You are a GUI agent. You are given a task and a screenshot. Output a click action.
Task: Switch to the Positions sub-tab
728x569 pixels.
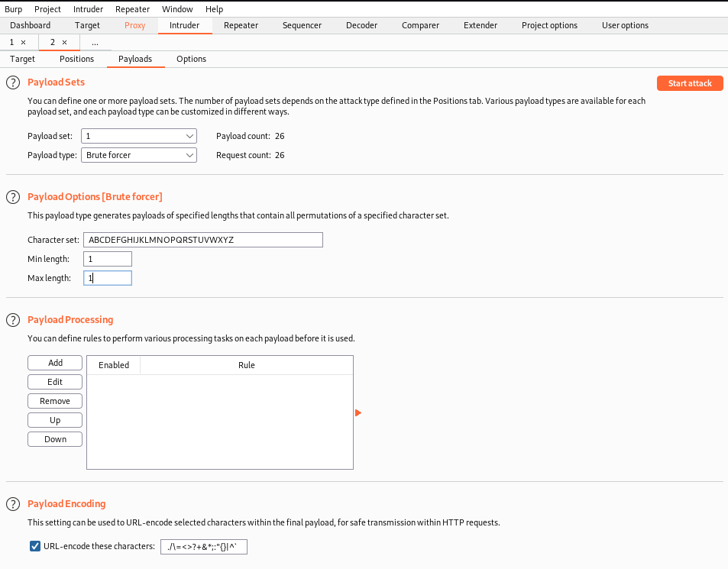(76, 59)
